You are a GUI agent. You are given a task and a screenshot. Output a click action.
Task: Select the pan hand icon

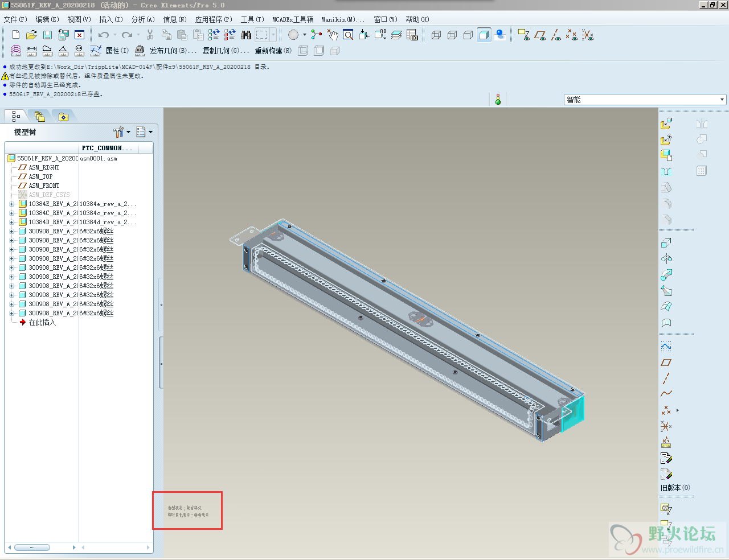coord(333,35)
